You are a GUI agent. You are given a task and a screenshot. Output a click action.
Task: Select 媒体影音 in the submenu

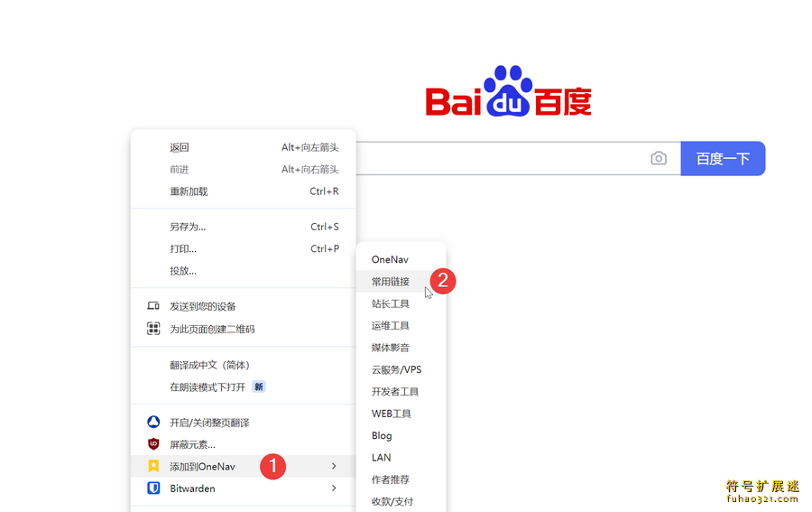point(401,348)
